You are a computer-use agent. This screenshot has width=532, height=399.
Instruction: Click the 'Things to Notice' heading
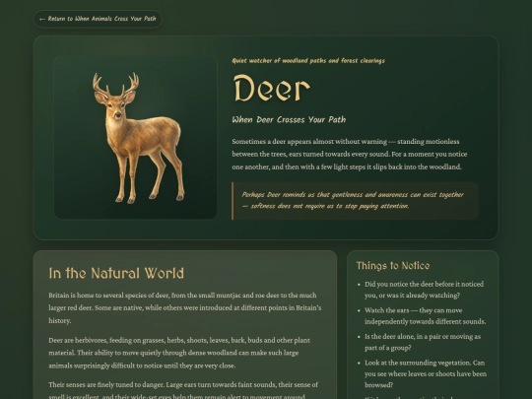pos(393,266)
